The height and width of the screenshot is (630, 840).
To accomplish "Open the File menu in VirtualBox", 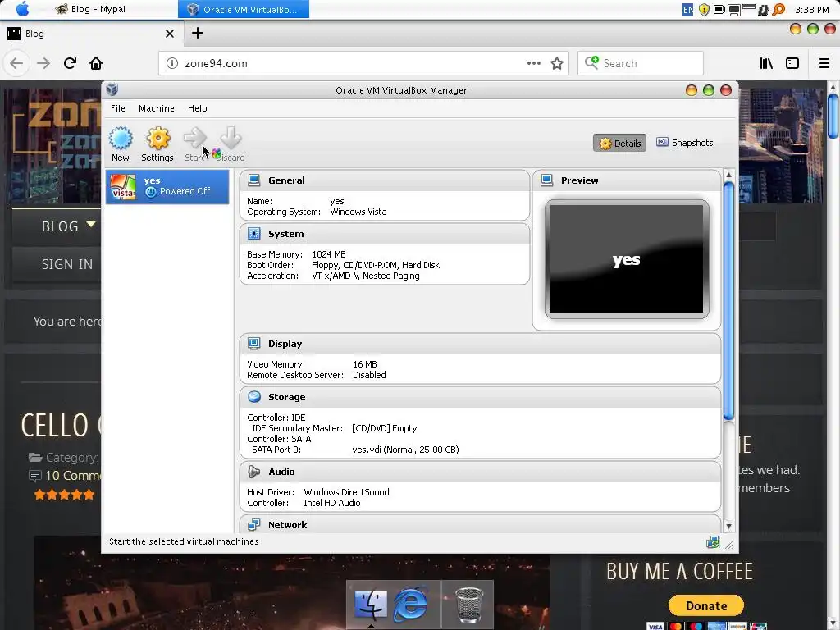I will (x=118, y=108).
